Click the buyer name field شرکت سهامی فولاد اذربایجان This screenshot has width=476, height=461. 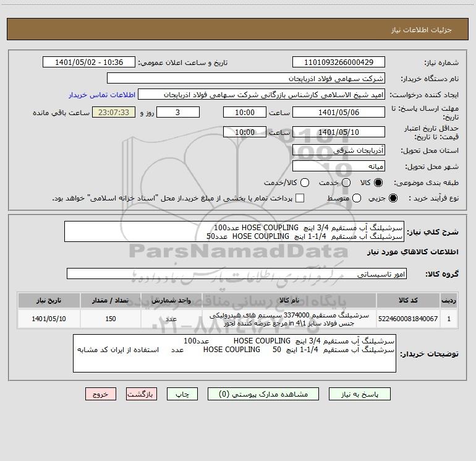[246, 79]
